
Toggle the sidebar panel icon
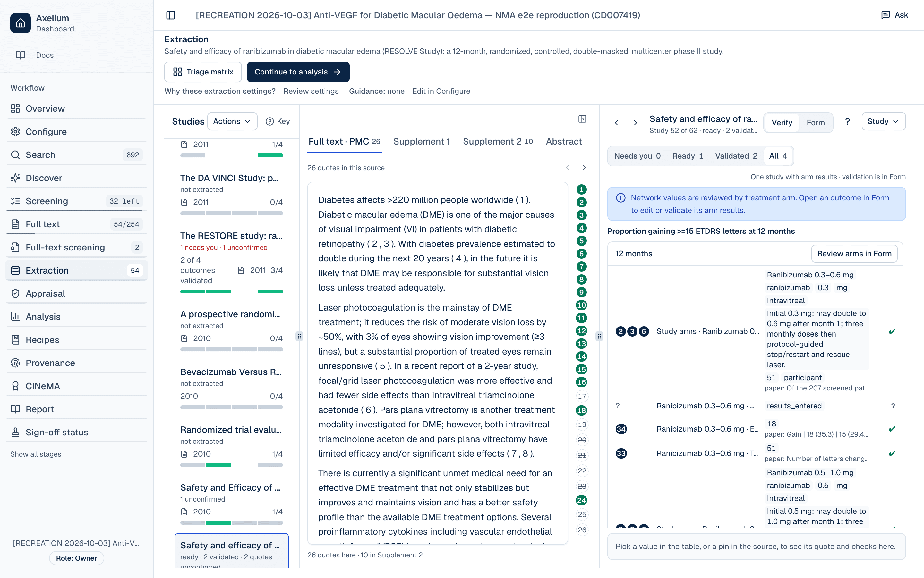click(x=171, y=15)
